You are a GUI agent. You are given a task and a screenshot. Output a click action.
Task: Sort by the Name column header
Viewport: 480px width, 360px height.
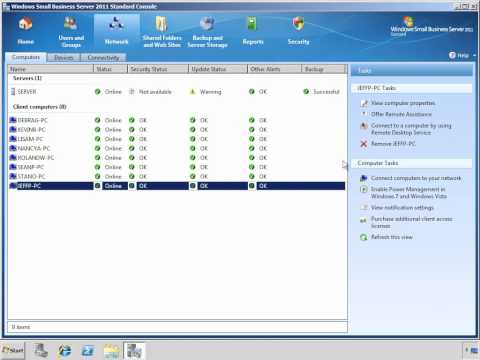pyautogui.click(x=51, y=69)
